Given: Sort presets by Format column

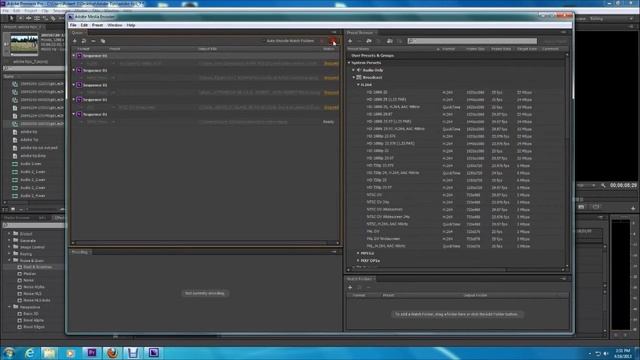Looking at the screenshot, I should tap(449, 49).
